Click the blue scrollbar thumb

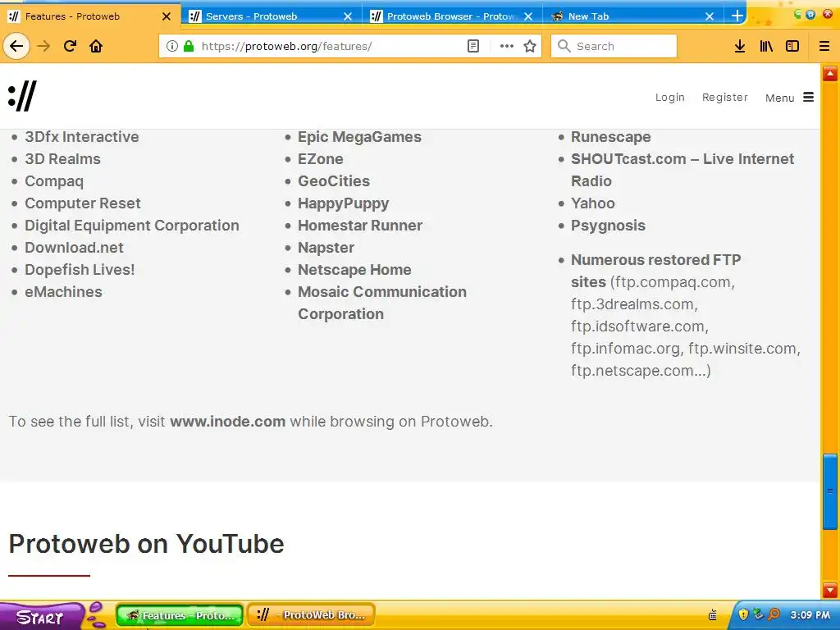click(830, 491)
